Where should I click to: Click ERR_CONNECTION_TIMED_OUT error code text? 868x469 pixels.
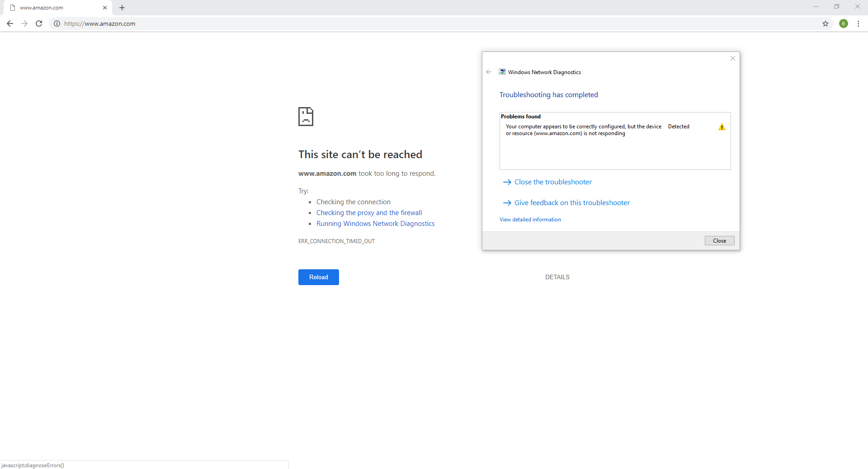(x=336, y=241)
